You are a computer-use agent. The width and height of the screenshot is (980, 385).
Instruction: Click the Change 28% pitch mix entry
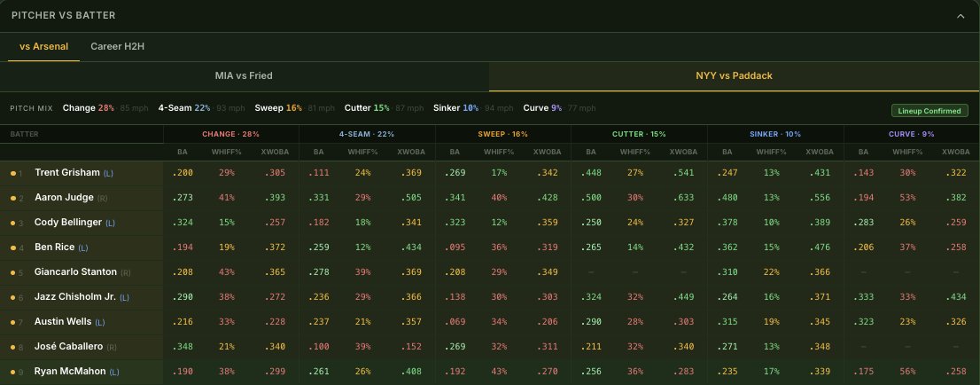tap(105, 108)
